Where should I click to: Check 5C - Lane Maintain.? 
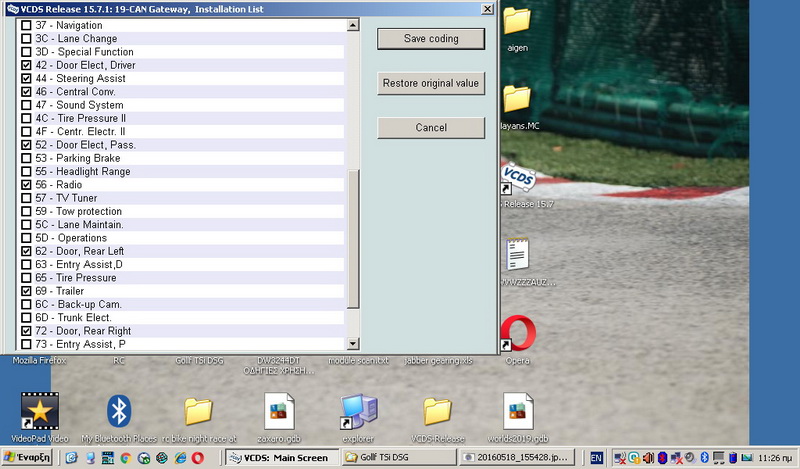pyautogui.click(x=26, y=224)
